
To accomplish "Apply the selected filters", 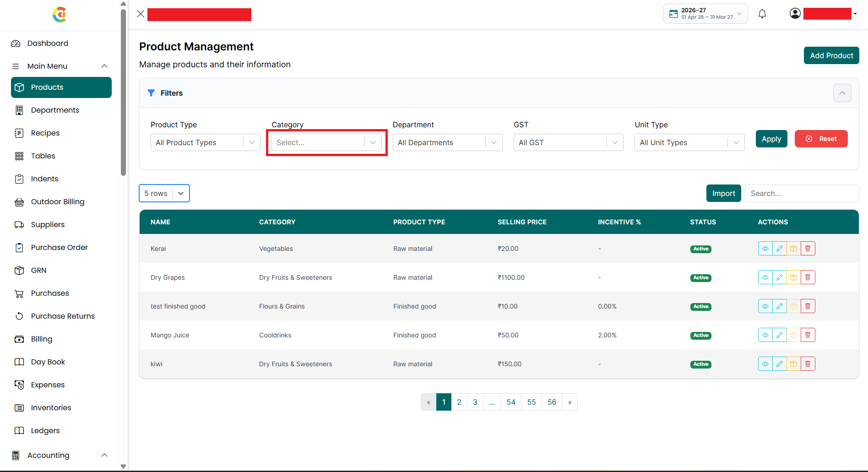I will tap(771, 139).
